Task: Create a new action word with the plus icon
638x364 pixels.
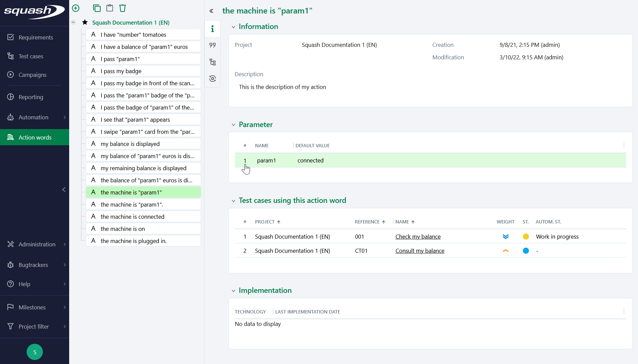Action: [x=76, y=8]
